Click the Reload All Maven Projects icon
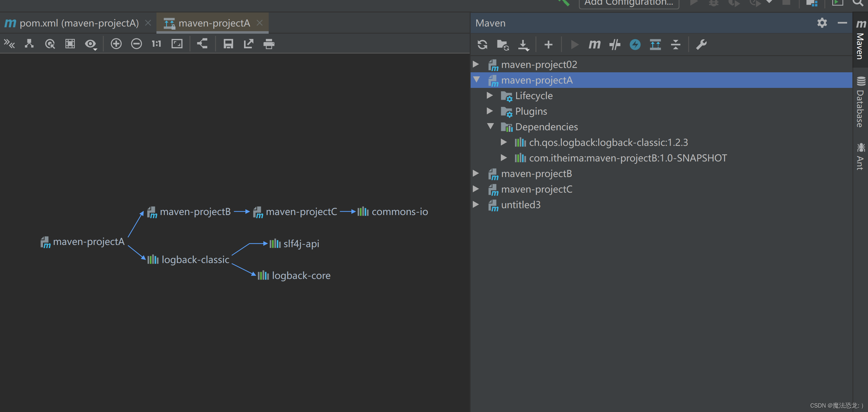 pos(482,45)
